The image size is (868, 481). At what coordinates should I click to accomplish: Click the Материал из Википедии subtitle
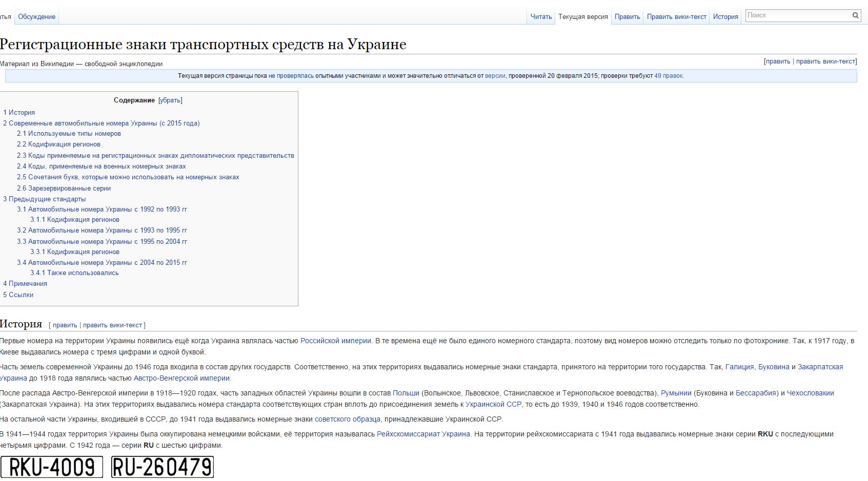click(x=81, y=64)
